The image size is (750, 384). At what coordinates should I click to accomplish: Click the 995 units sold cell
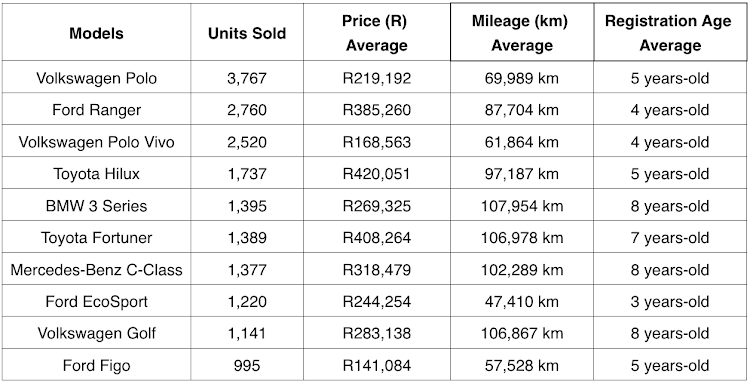(x=247, y=365)
